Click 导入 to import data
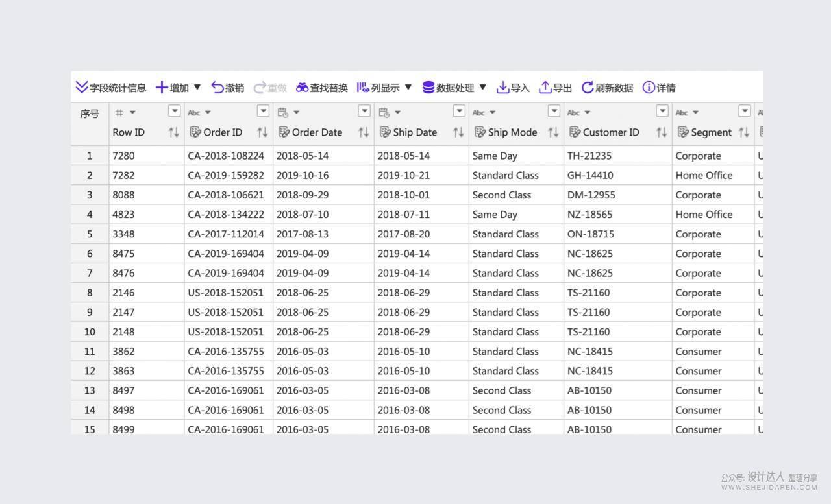Screen dimensions: 831x504 [x=513, y=88]
